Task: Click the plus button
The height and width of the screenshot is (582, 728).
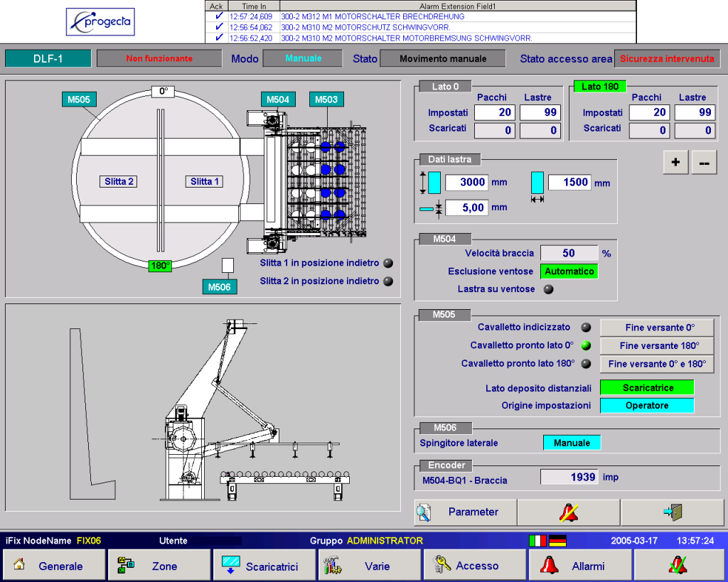Action: [x=675, y=162]
